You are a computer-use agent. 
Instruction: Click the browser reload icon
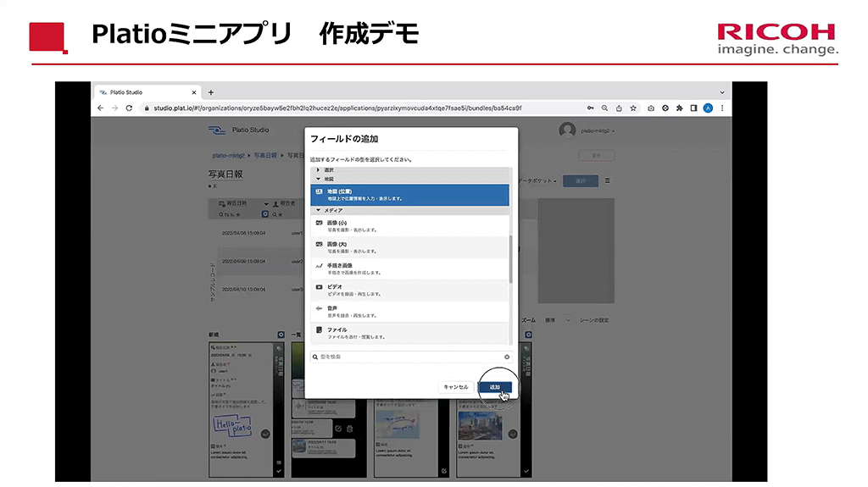pos(129,108)
